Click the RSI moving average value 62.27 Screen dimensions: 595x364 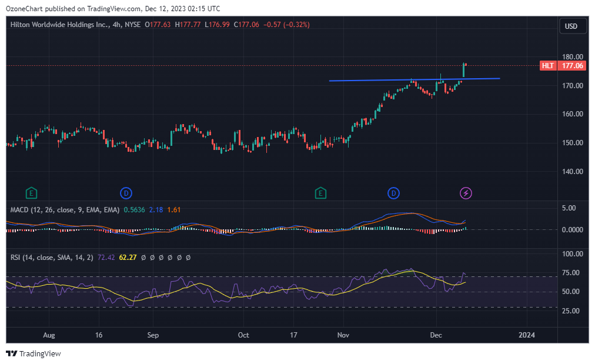click(128, 258)
